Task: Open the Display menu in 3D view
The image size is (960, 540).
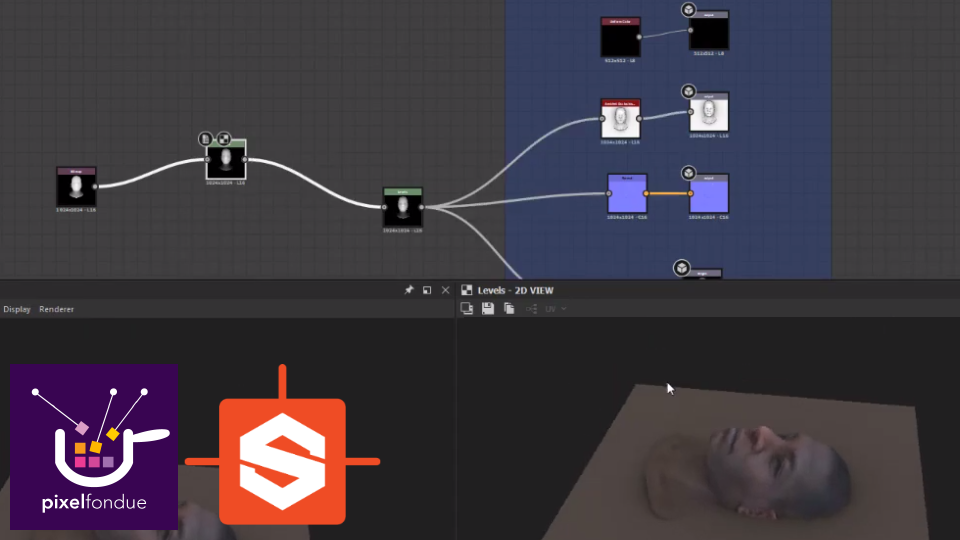Action: (17, 309)
